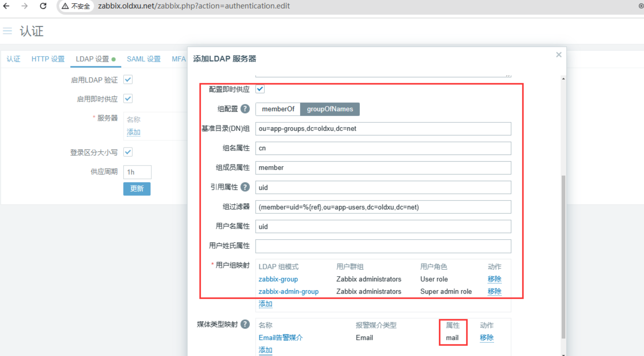Open the hamburger sidebar menu icon
The height and width of the screenshot is (356, 644).
coord(7,31)
